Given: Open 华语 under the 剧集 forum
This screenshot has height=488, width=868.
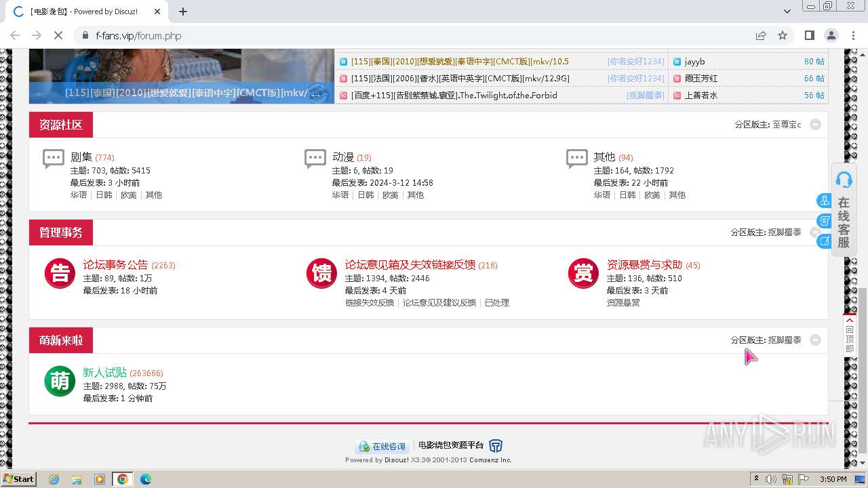Looking at the screenshot, I should (x=79, y=195).
